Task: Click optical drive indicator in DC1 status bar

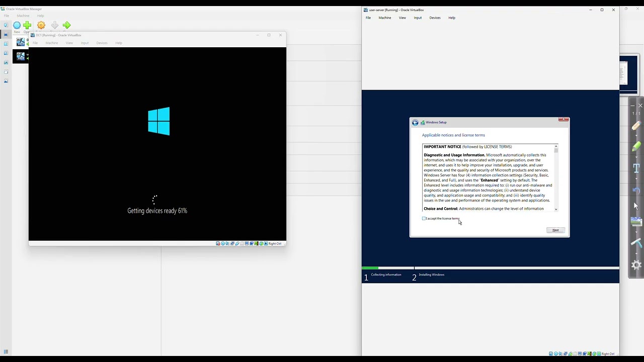Action: click(x=223, y=243)
